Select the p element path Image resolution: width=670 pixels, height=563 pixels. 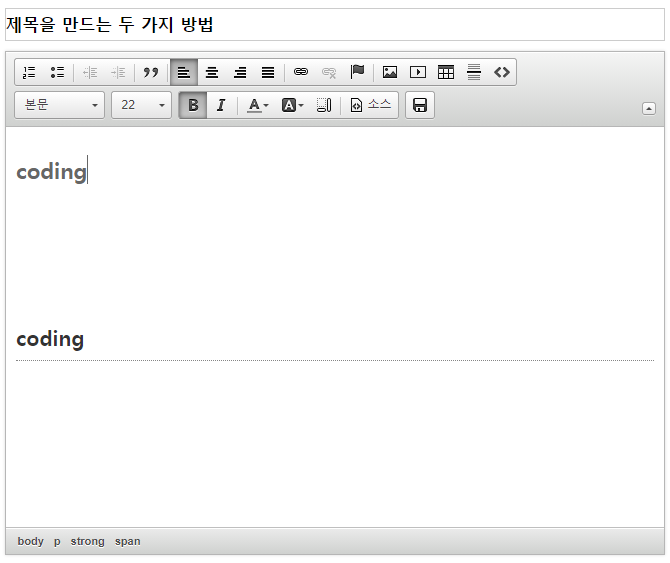[x=57, y=541]
